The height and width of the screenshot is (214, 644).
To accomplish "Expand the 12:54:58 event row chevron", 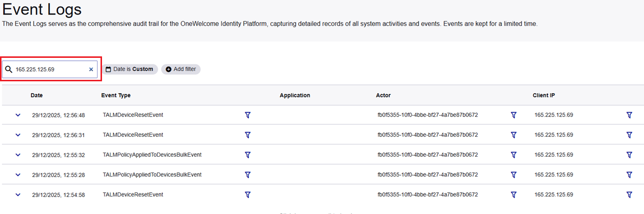I will (x=18, y=195).
